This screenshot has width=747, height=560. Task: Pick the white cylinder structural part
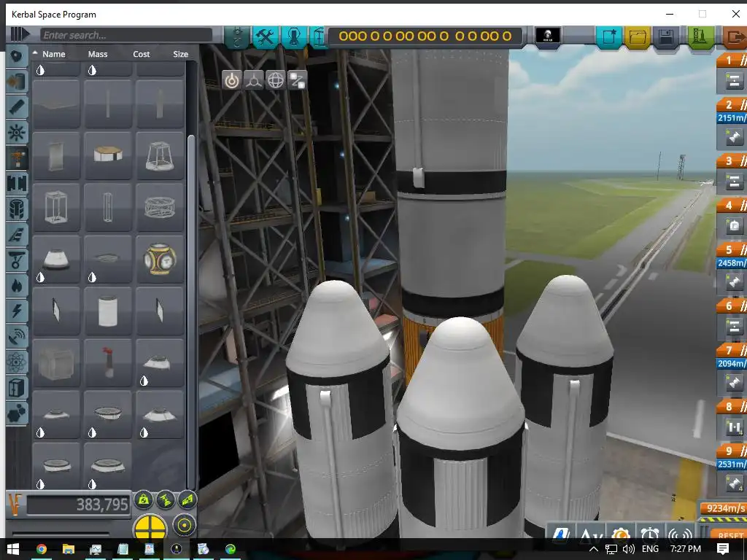108,311
